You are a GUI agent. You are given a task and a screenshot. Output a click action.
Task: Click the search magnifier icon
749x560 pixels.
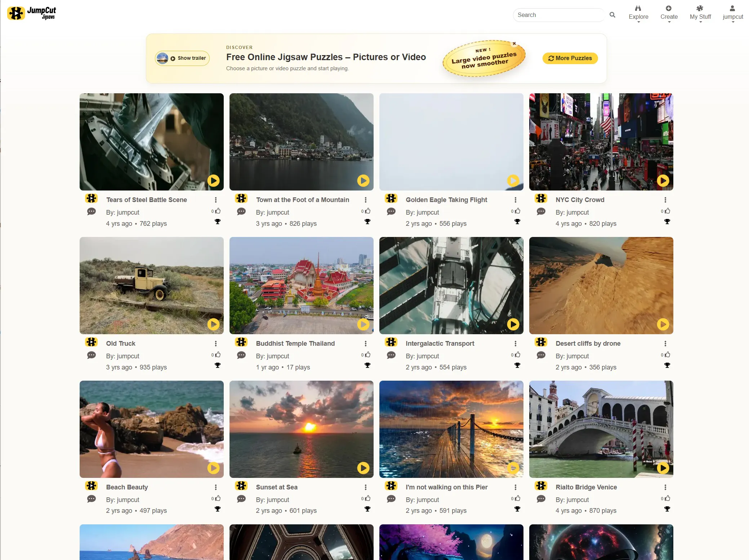[612, 15]
